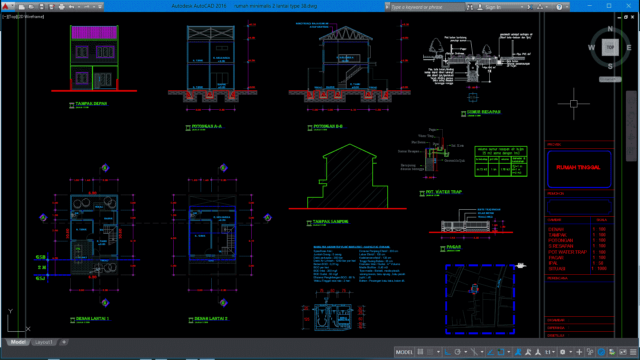Viewport: 640px width, 360px height.
Task: Click the Sign In button
Action: pyautogui.click(x=489, y=7)
